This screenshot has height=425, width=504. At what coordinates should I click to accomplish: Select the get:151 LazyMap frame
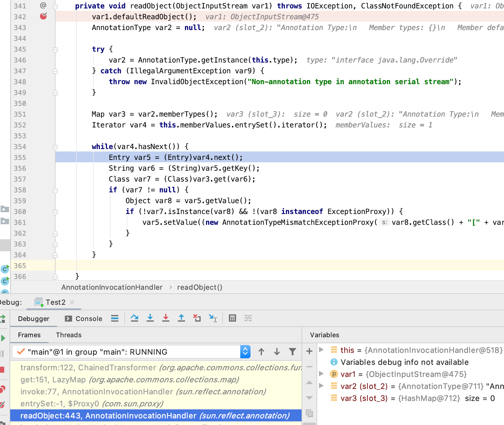coord(156,380)
